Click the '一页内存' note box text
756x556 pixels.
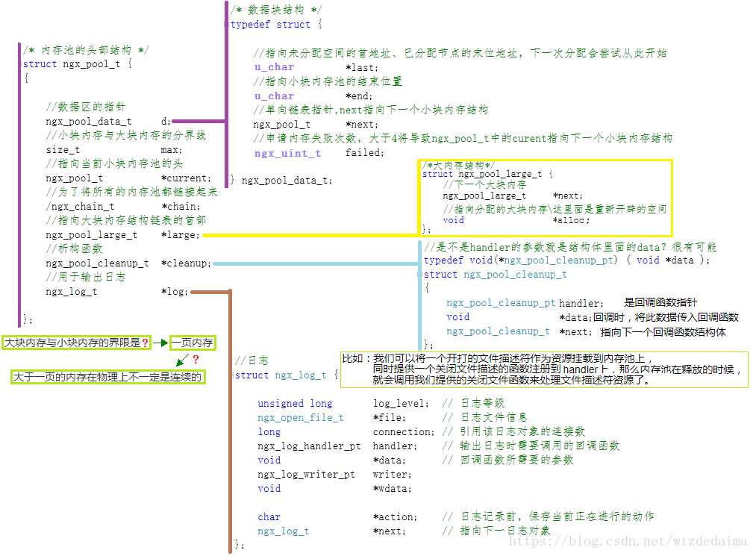click(x=192, y=343)
